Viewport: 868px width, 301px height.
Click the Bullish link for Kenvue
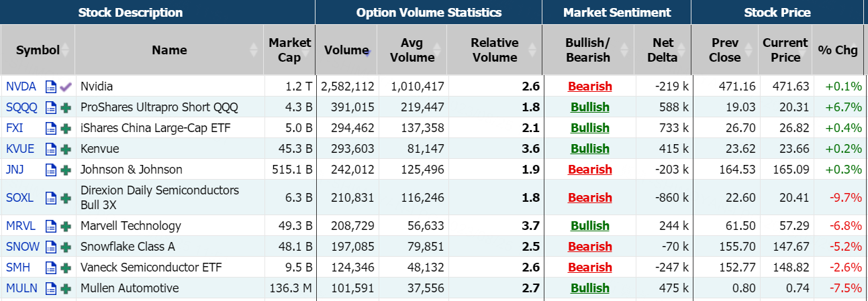pos(589,149)
